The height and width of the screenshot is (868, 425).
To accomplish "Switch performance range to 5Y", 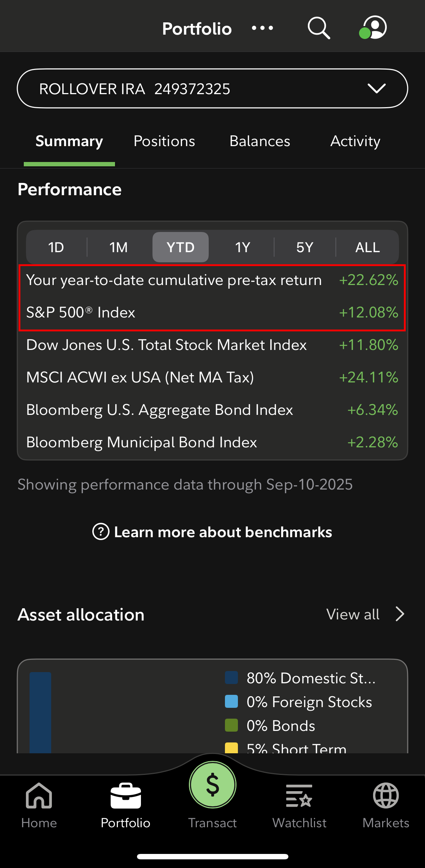I will click(305, 247).
